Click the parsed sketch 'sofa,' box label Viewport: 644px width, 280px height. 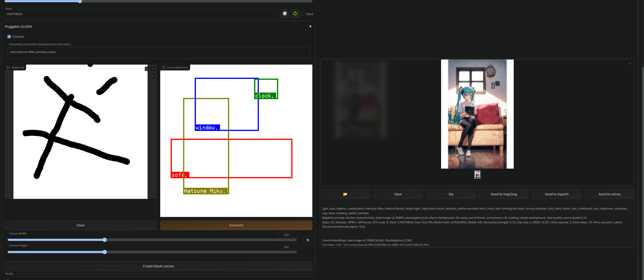(x=180, y=175)
